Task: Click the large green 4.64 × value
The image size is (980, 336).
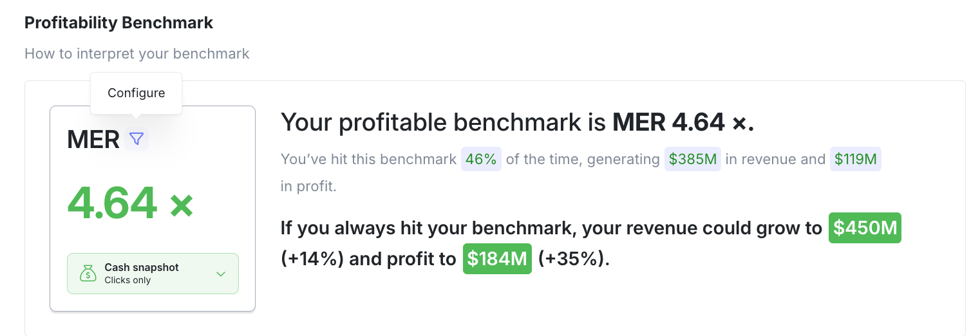Action: (x=131, y=203)
